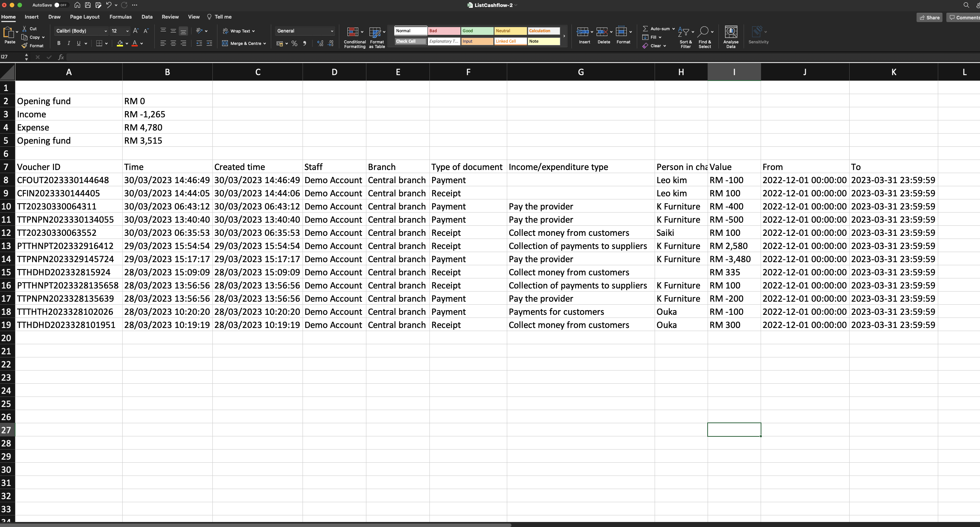Screen dimensions: 980x527
Task: Select column G header
Action: [580, 72]
